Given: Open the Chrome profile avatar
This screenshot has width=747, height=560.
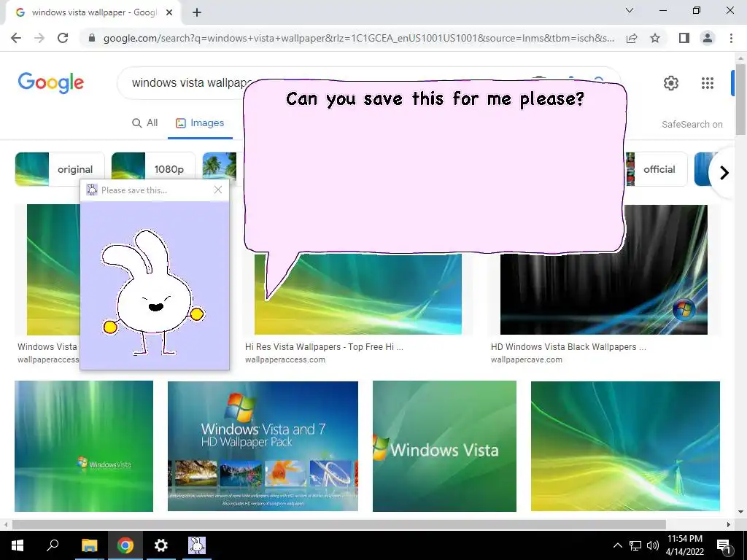Looking at the screenshot, I should (x=708, y=38).
